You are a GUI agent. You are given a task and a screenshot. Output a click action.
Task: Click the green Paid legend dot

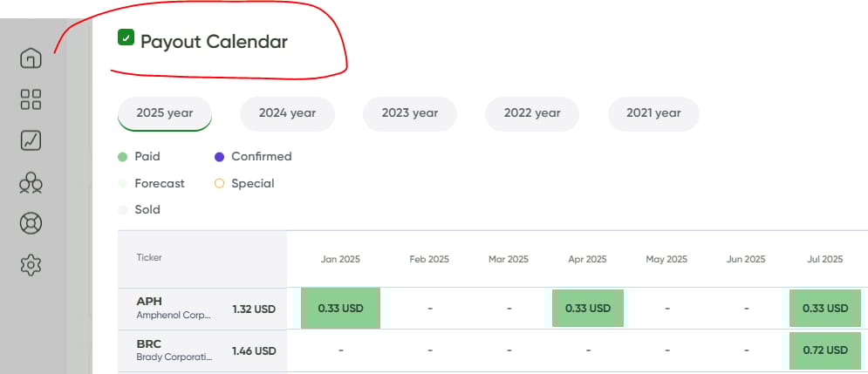[x=123, y=157]
